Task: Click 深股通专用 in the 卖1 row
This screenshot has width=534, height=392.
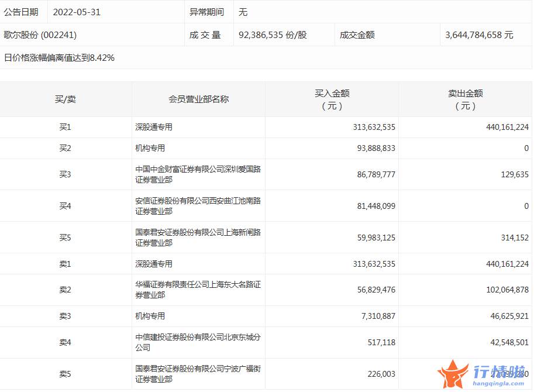Action: pos(154,264)
